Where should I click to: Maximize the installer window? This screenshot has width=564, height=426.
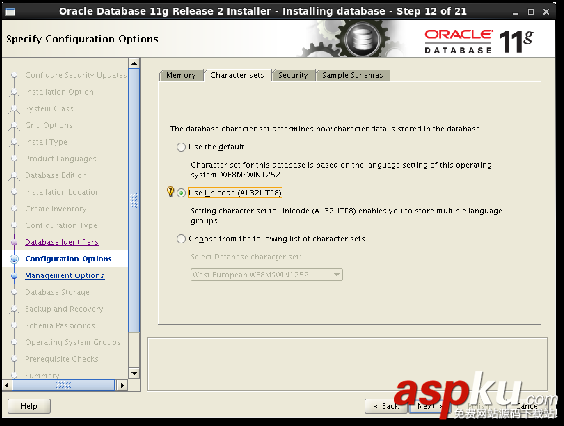531,12
